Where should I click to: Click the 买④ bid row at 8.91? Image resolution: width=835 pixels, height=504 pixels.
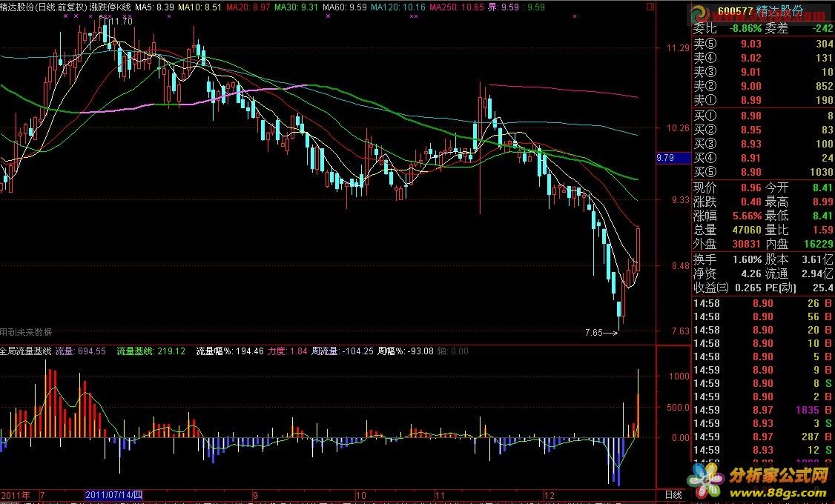tap(763, 158)
